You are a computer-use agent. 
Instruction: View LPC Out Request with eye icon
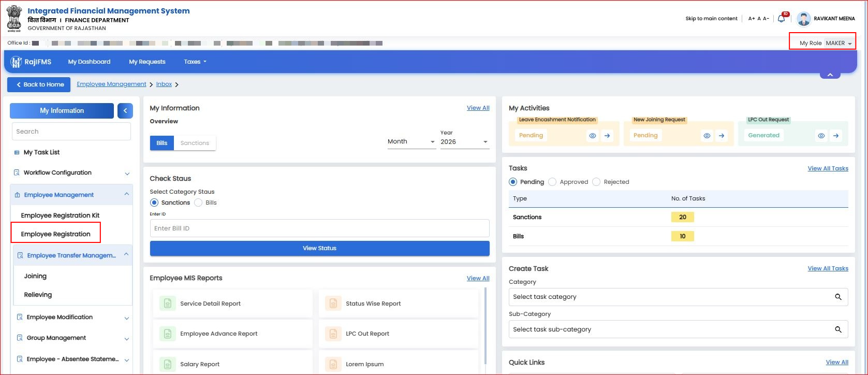point(821,136)
